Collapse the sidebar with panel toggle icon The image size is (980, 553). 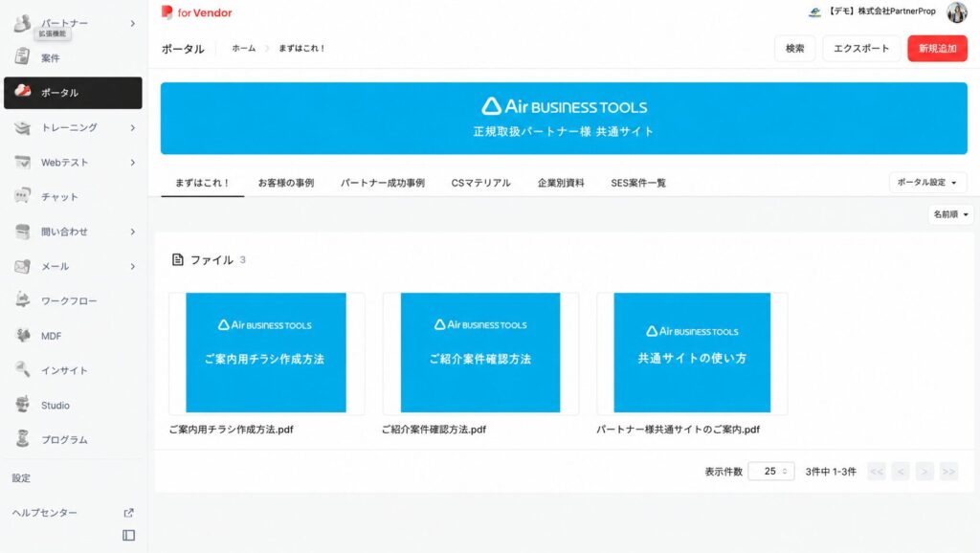pyautogui.click(x=129, y=536)
